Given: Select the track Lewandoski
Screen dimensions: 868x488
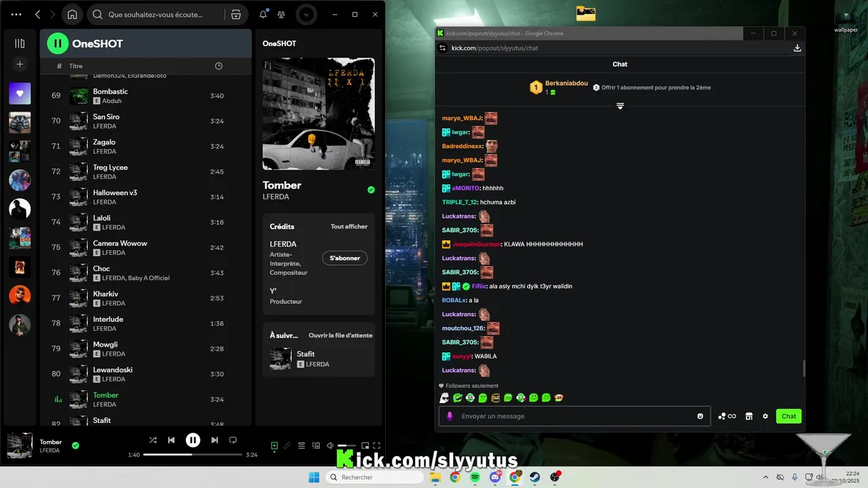Looking at the screenshot, I should click(x=146, y=373).
